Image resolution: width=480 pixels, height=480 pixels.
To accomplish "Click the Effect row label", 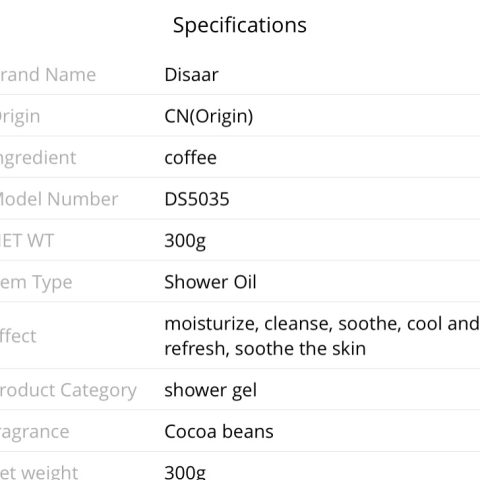I will click(18, 336).
